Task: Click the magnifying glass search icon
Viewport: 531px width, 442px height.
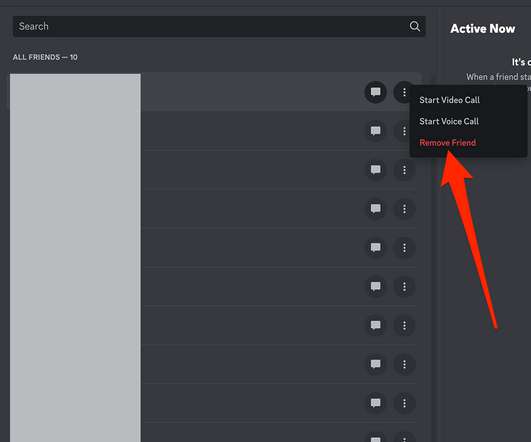Action: pos(415,26)
